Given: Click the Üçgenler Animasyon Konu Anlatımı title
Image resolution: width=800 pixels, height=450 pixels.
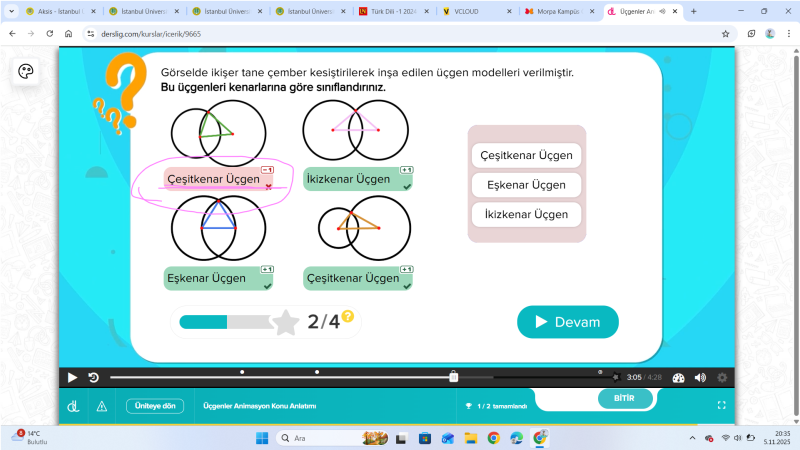Looking at the screenshot, I should pos(260,406).
